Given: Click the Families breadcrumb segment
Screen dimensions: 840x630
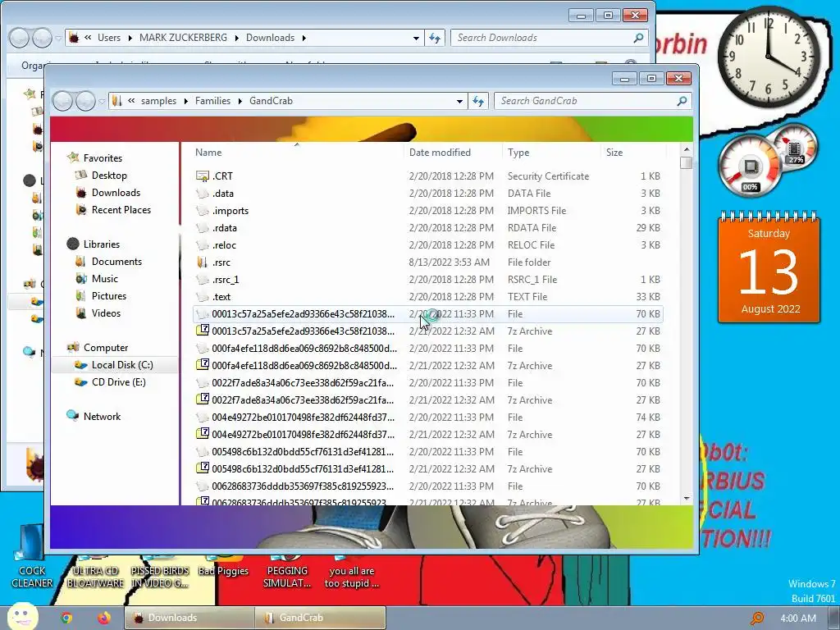Looking at the screenshot, I should 212,101.
